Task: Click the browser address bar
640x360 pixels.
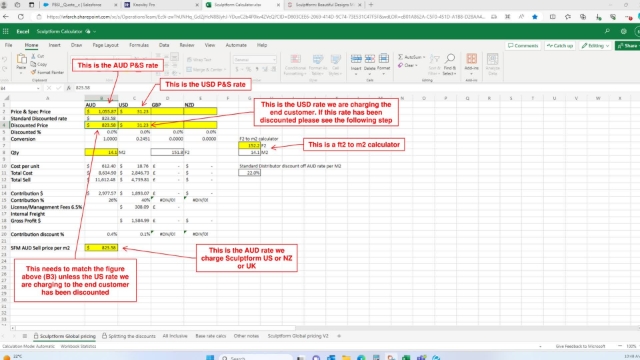Action: pyautogui.click(x=265, y=17)
